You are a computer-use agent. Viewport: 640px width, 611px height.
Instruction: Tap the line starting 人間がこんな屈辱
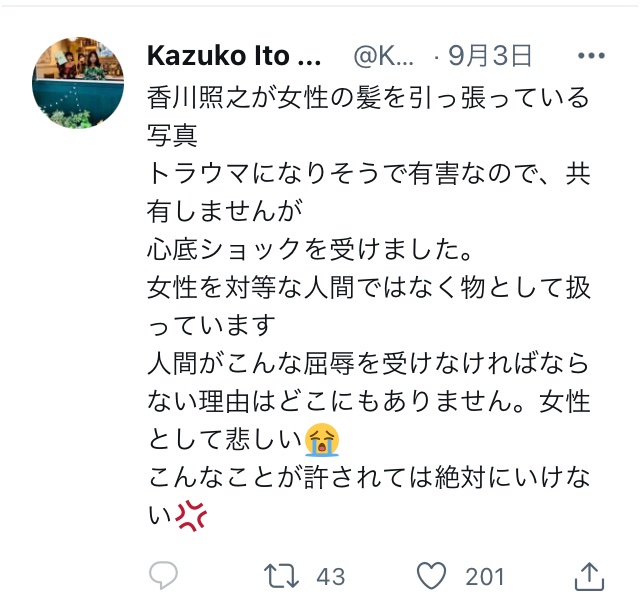point(369,363)
